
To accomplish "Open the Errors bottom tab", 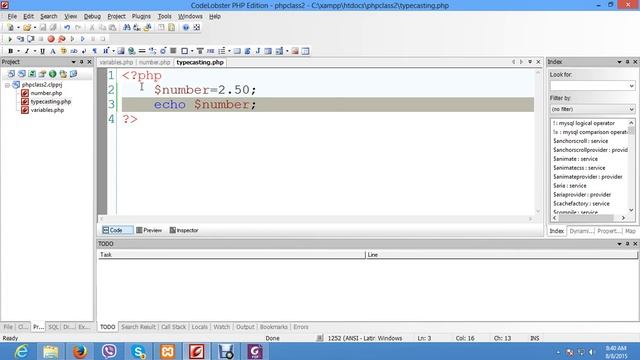I will 301,327.
